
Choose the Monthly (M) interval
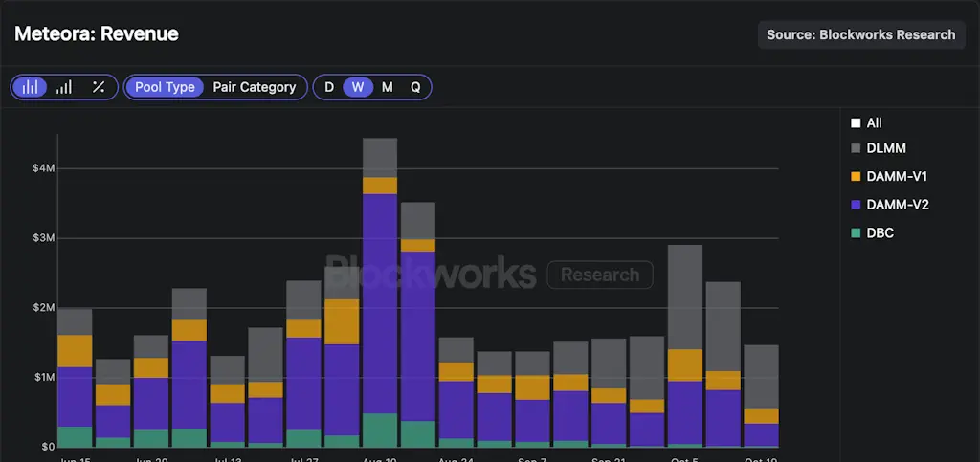pyautogui.click(x=387, y=87)
